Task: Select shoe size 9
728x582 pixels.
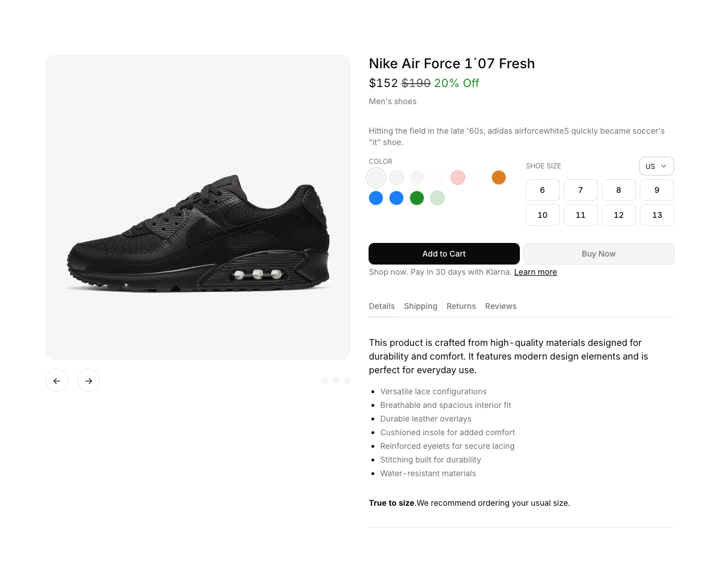Action: [656, 190]
